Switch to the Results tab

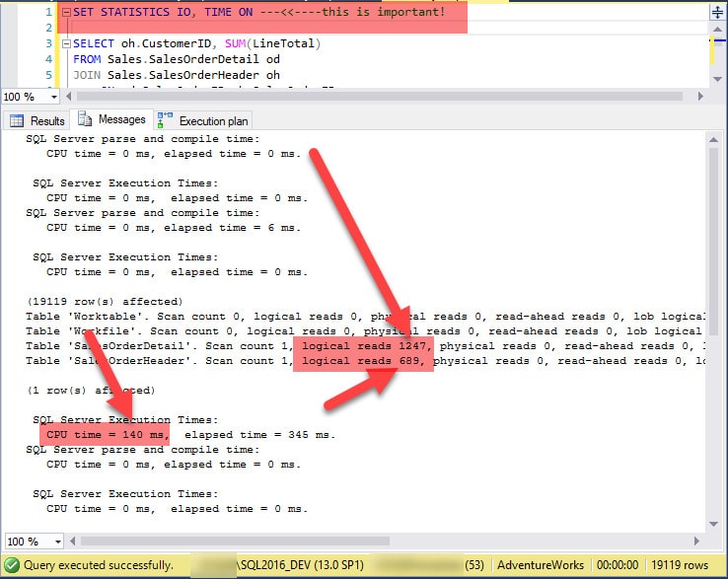36,120
